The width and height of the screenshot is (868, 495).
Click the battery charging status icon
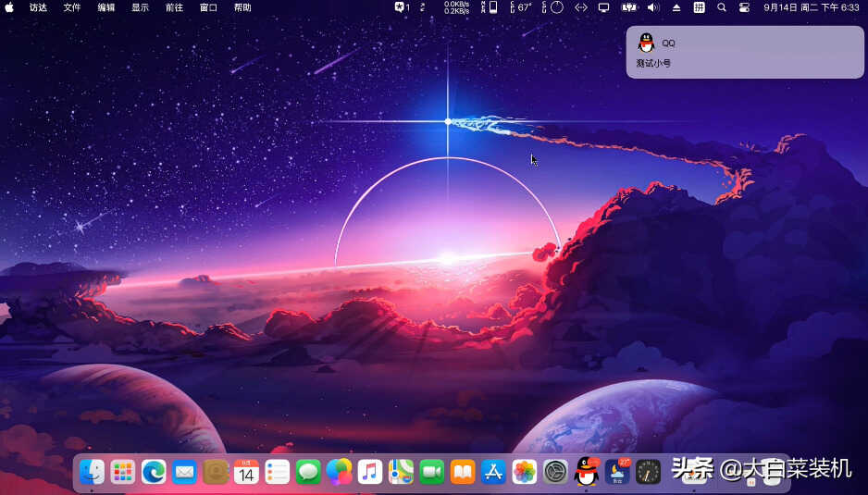[x=629, y=7]
